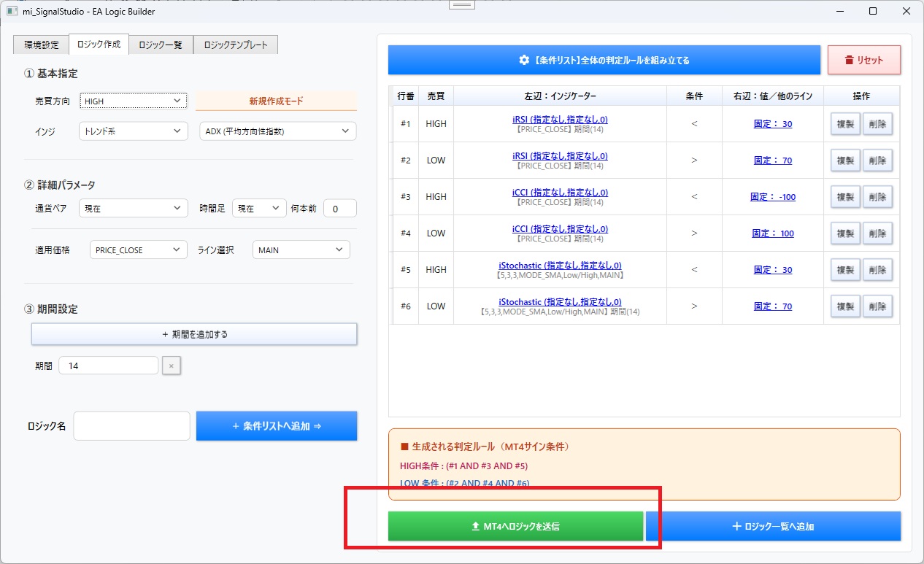Switch to the 環境設定 tab
The width and height of the screenshot is (924, 564).
point(41,45)
